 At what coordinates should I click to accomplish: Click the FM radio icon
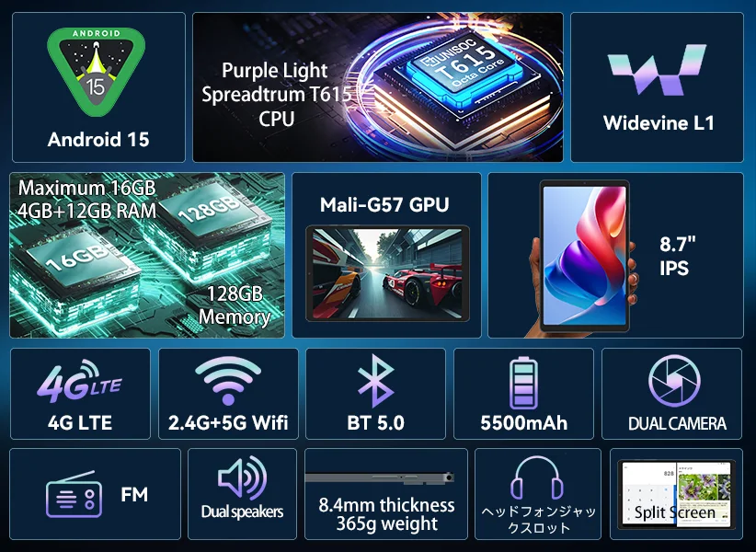click(x=74, y=495)
